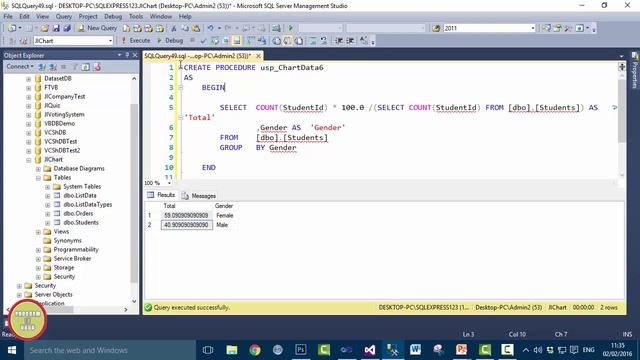The width and height of the screenshot is (640, 360).
Task: Click the Gender column header
Action: (224, 206)
